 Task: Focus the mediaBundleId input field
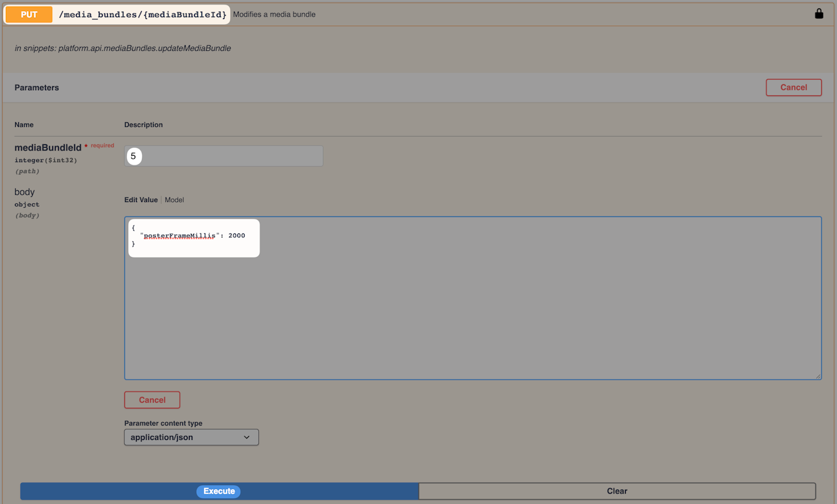(224, 156)
